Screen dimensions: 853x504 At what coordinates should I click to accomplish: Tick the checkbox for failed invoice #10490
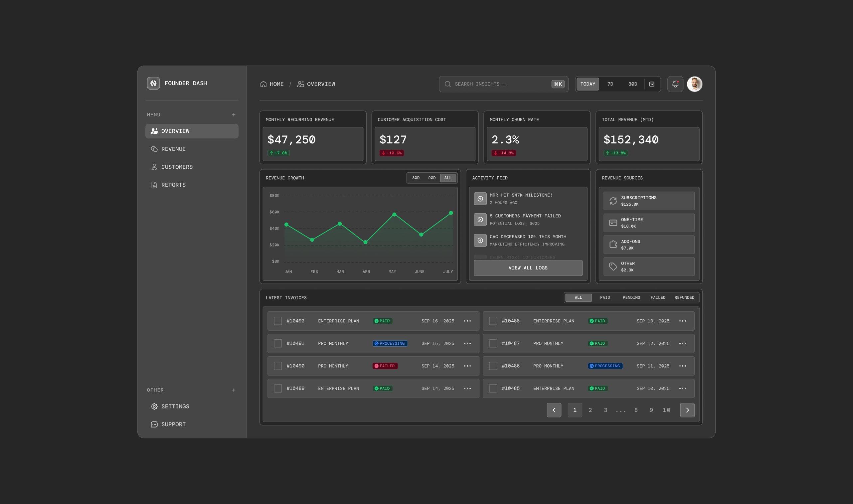pos(278,366)
